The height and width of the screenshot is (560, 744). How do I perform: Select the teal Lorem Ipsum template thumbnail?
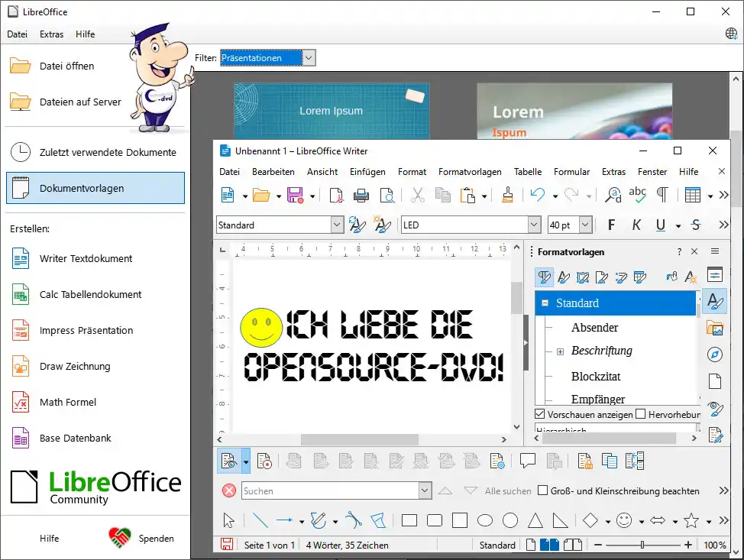point(332,111)
